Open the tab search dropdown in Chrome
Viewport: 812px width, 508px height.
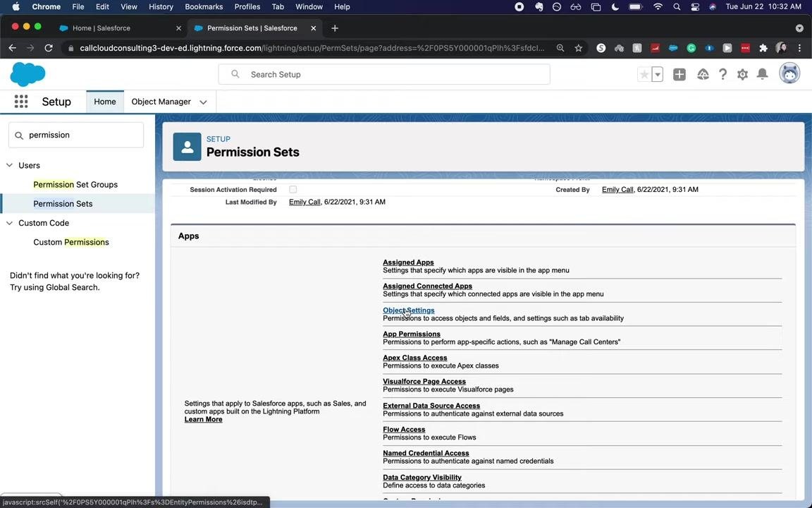coord(799,28)
